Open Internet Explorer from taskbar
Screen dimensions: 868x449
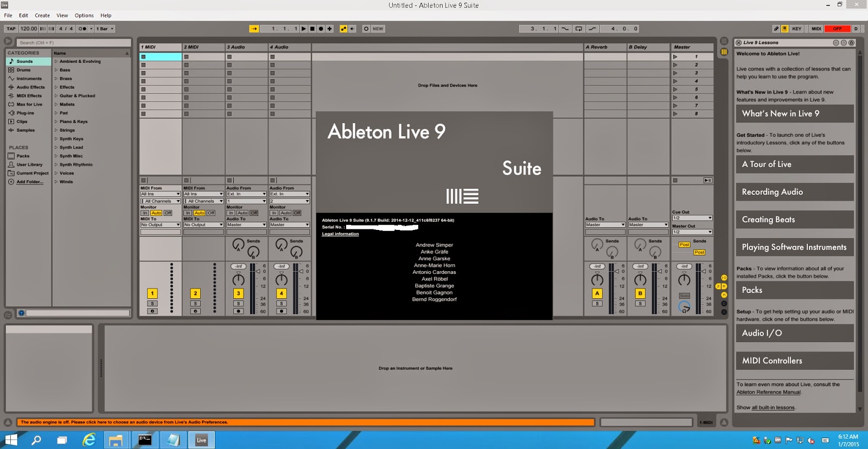point(88,440)
